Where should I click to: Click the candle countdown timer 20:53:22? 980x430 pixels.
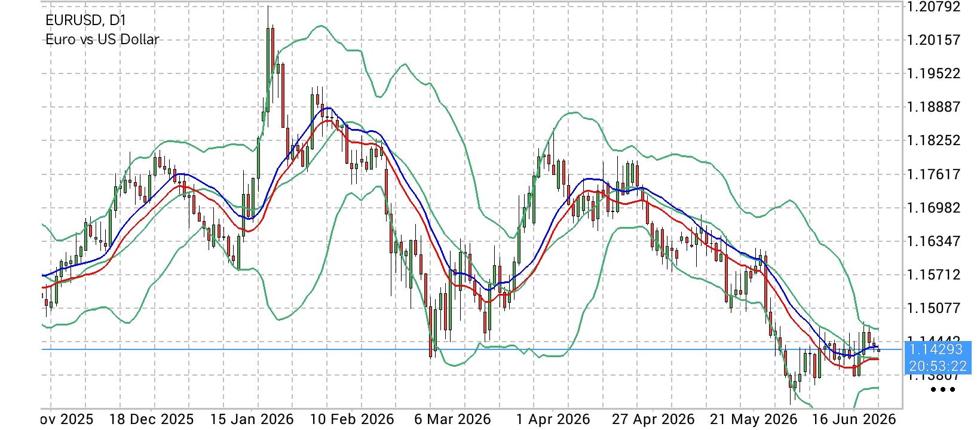(x=936, y=365)
